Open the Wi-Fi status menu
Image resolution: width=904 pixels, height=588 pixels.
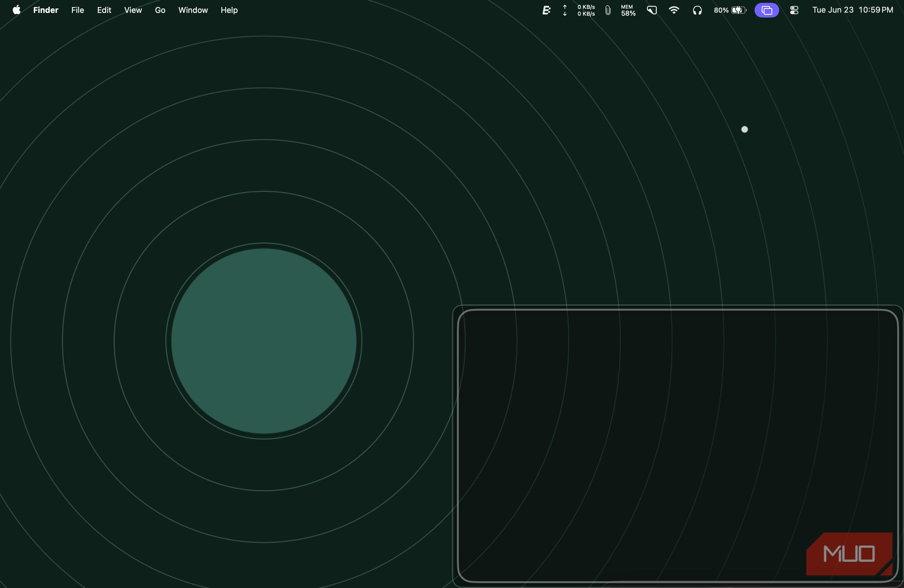coord(674,10)
